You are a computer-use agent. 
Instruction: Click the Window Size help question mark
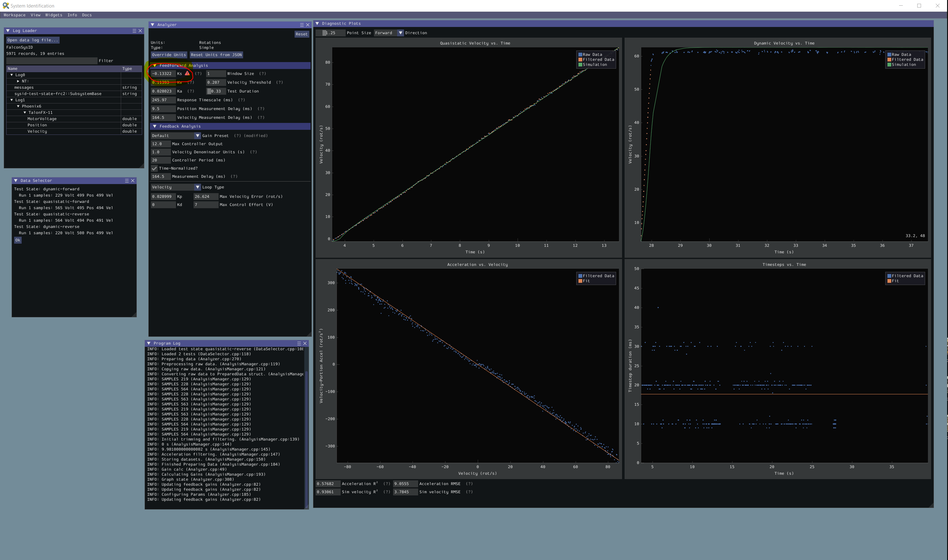point(262,74)
